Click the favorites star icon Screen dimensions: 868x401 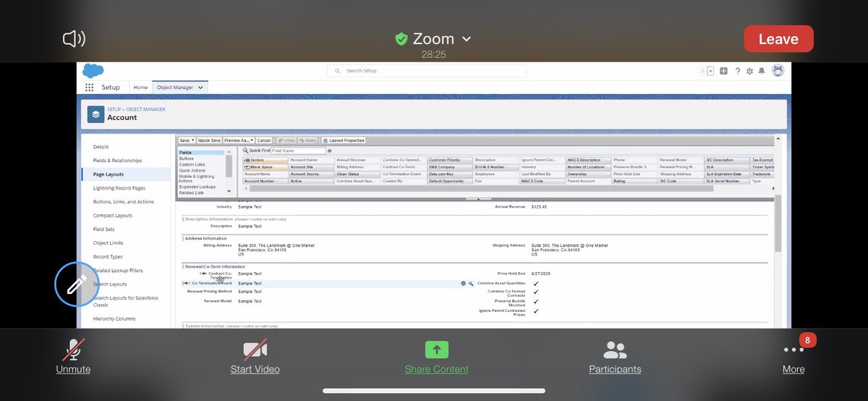click(x=702, y=71)
